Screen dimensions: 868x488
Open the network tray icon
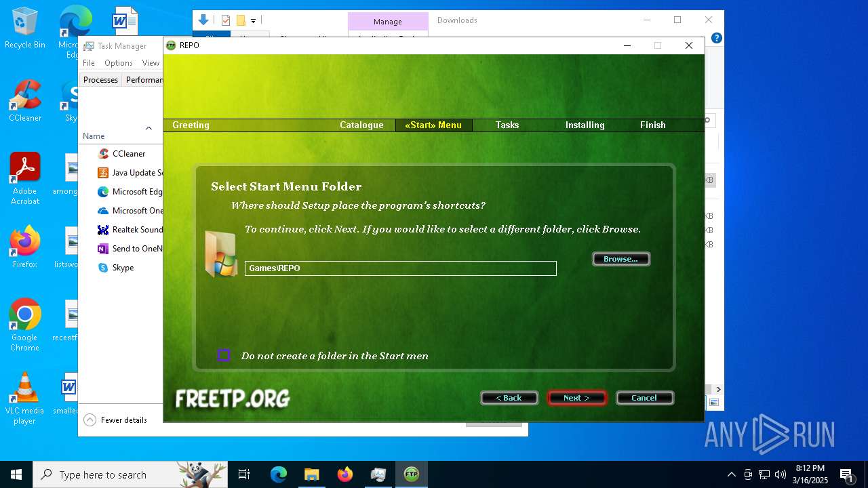click(x=764, y=474)
